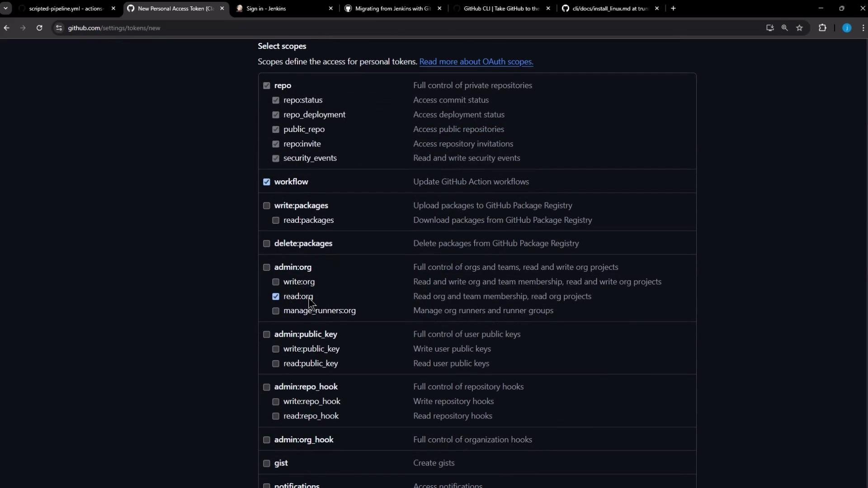Enable the write:org scope

276,282
